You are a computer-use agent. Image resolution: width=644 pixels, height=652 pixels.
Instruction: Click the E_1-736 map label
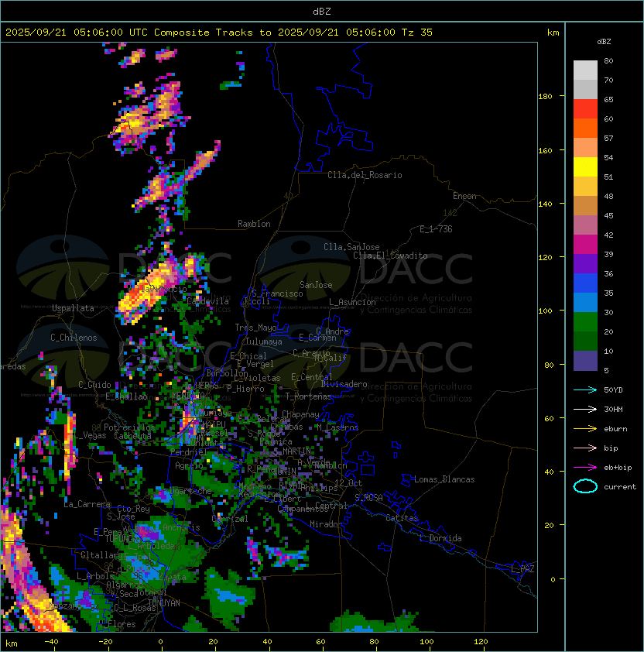pyautogui.click(x=436, y=229)
